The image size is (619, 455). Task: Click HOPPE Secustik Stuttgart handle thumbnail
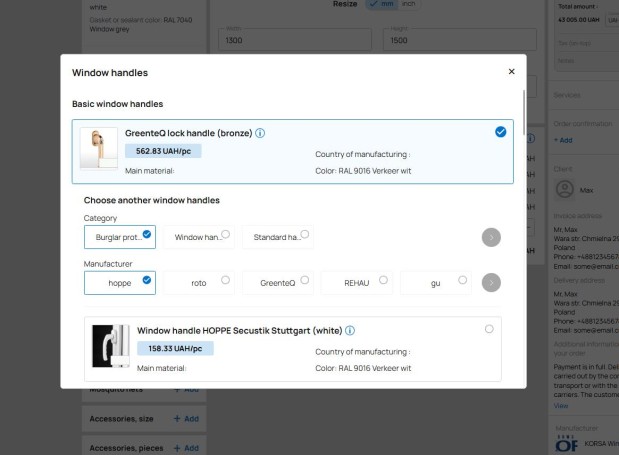click(111, 346)
